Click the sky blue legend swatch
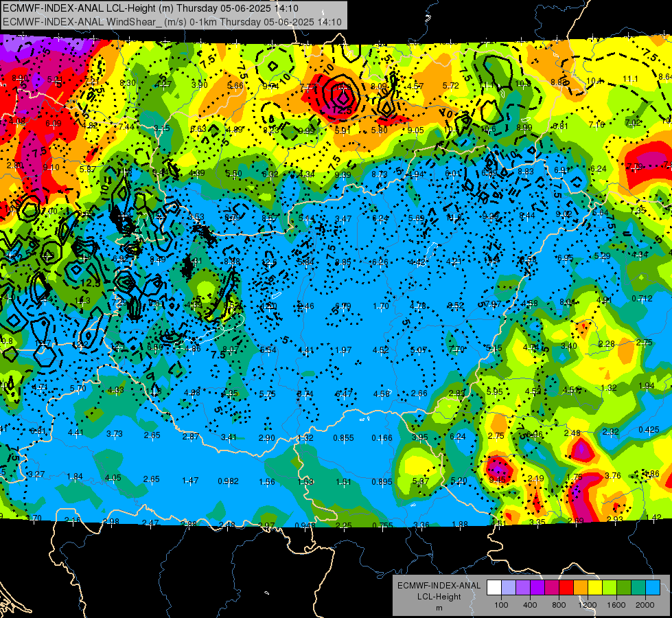Screen dimensions: 672x618 click(653, 587)
